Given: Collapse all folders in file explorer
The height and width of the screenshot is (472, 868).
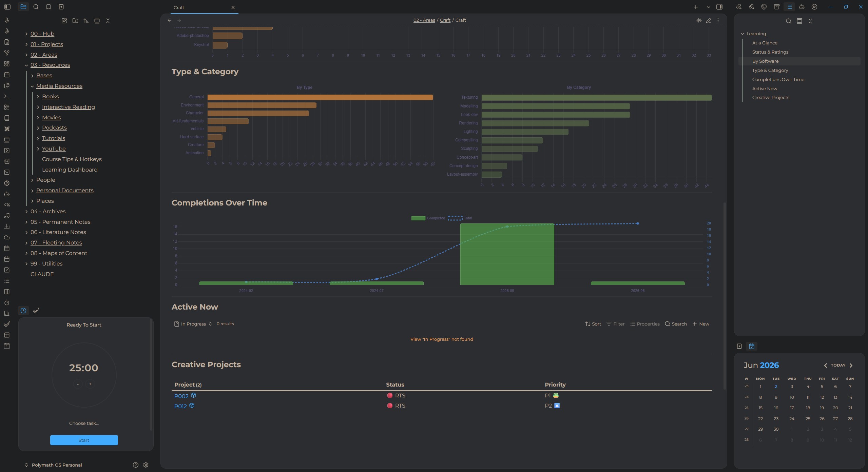Looking at the screenshot, I should (x=108, y=21).
